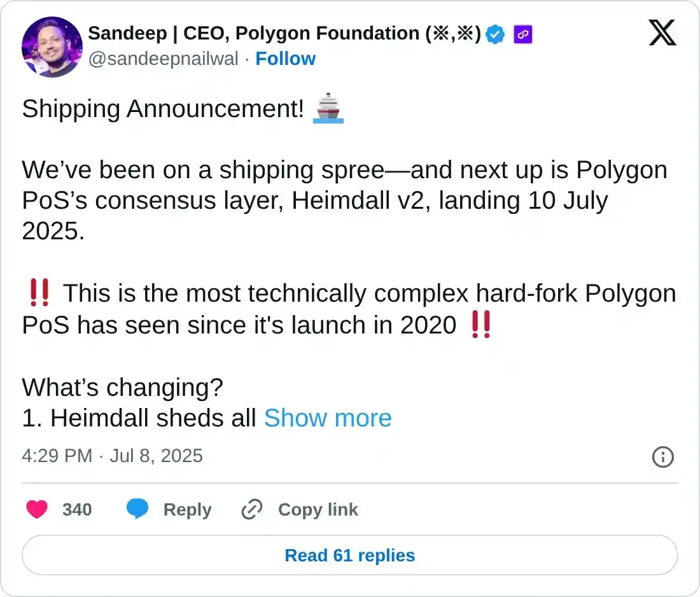Open Sandeep's profile picture

[x=52, y=46]
